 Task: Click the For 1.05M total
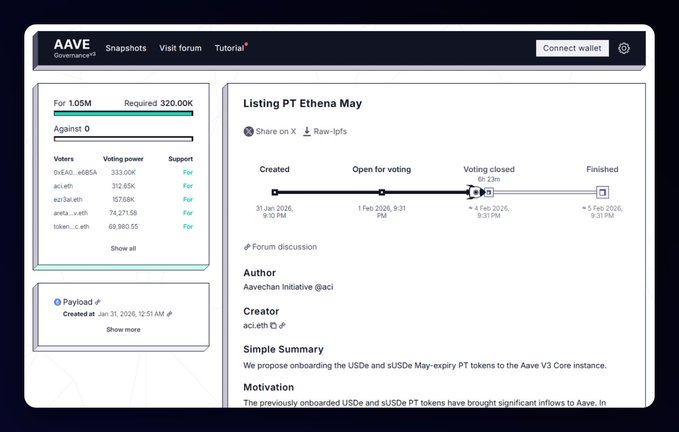coord(72,103)
